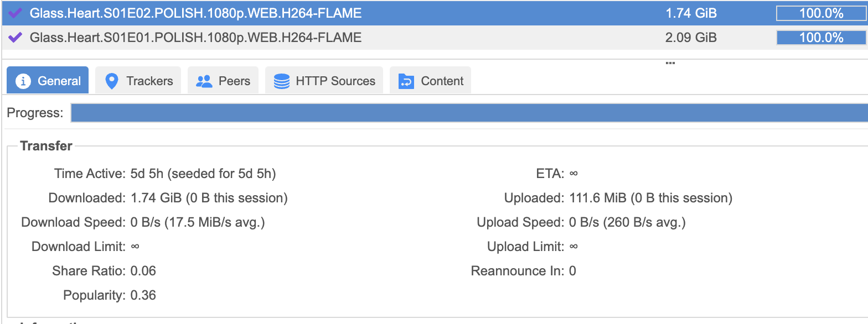
Task: Select the Glass.Heart.S01E01 torrent name
Action: 195,38
